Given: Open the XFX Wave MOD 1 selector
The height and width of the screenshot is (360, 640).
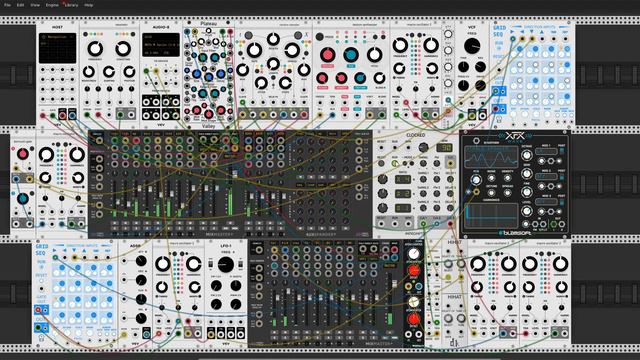Looking at the screenshot, I should (x=547, y=151).
